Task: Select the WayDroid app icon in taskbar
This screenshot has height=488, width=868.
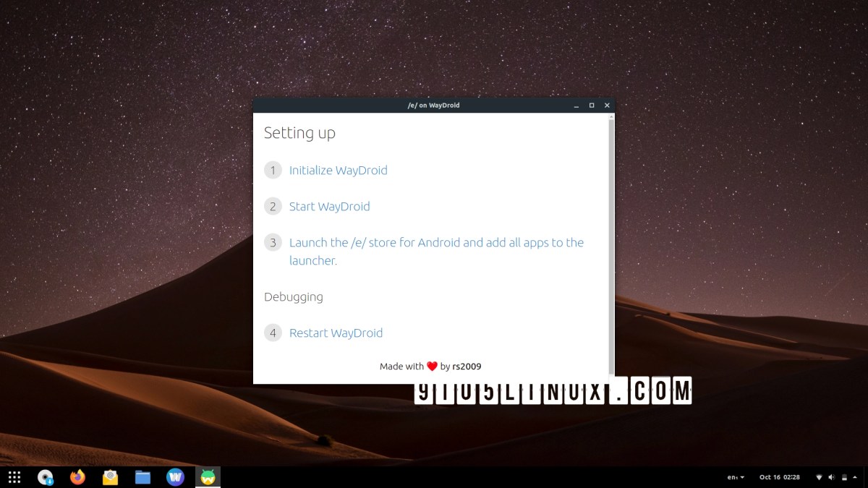Action: [x=208, y=477]
